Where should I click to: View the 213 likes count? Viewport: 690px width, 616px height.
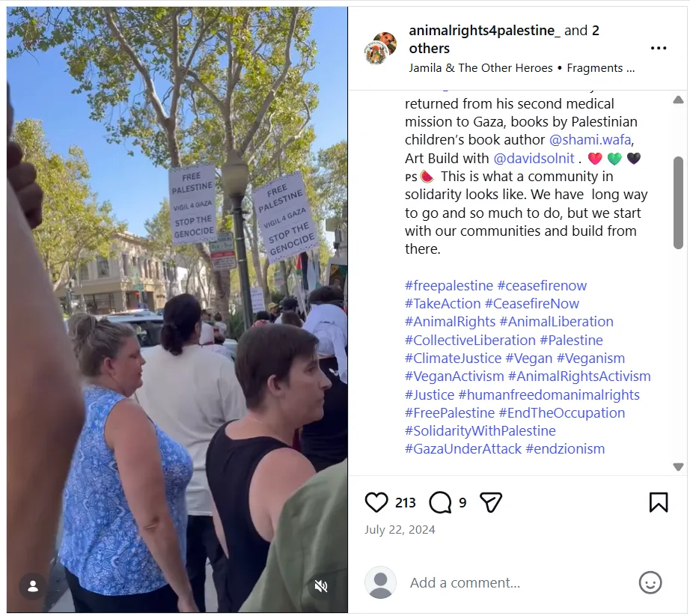click(406, 502)
